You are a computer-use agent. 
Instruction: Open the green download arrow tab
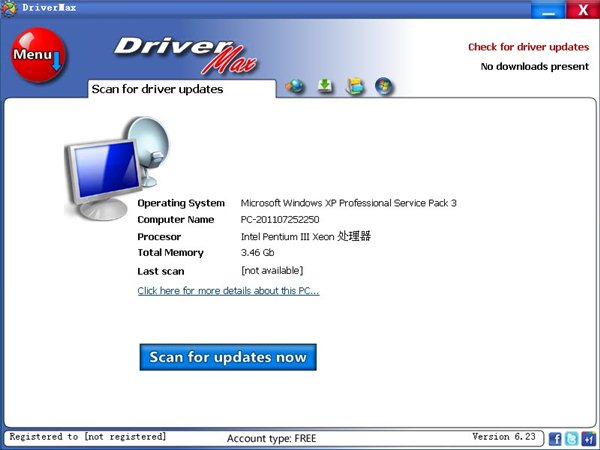tap(325, 86)
